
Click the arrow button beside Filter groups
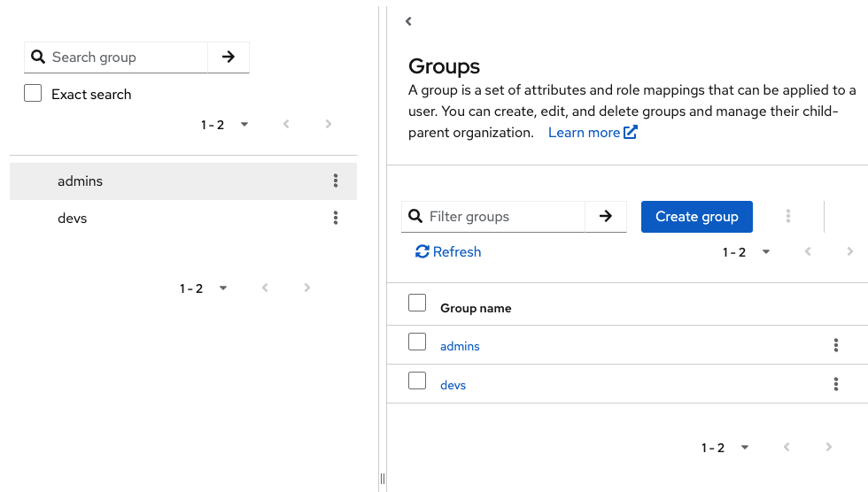[x=606, y=216]
